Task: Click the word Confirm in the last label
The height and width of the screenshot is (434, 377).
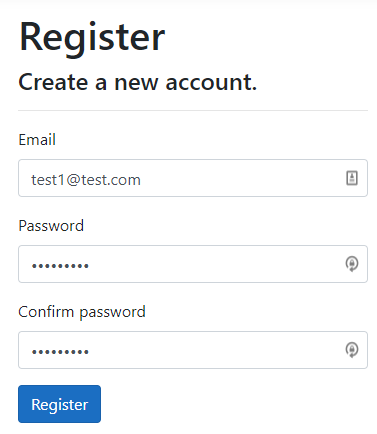Action: pyautogui.click(x=46, y=312)
